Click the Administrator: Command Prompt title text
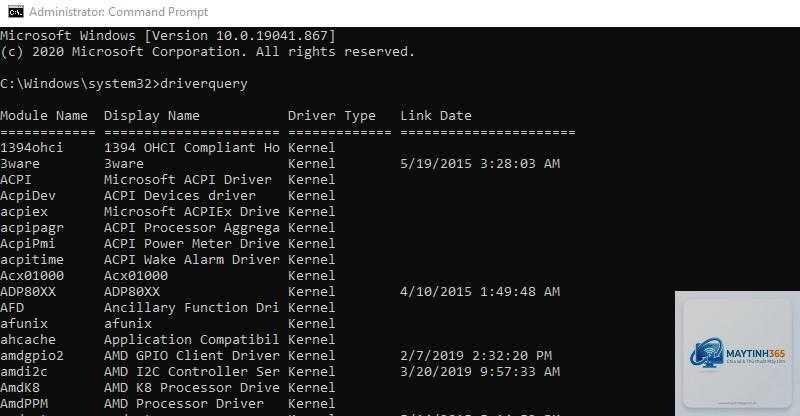The width and height of the screenshot is (800, 416). (x=118, y=12)
